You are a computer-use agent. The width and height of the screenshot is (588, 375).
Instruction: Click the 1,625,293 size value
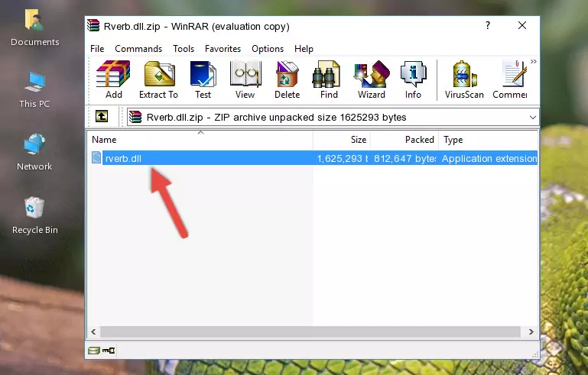342,158
